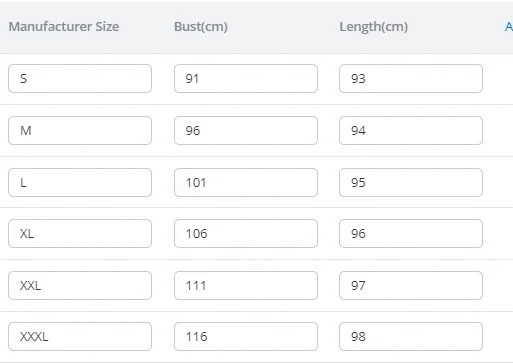
Task: Edit the length field showing 94
Action: tap(411, 131)
